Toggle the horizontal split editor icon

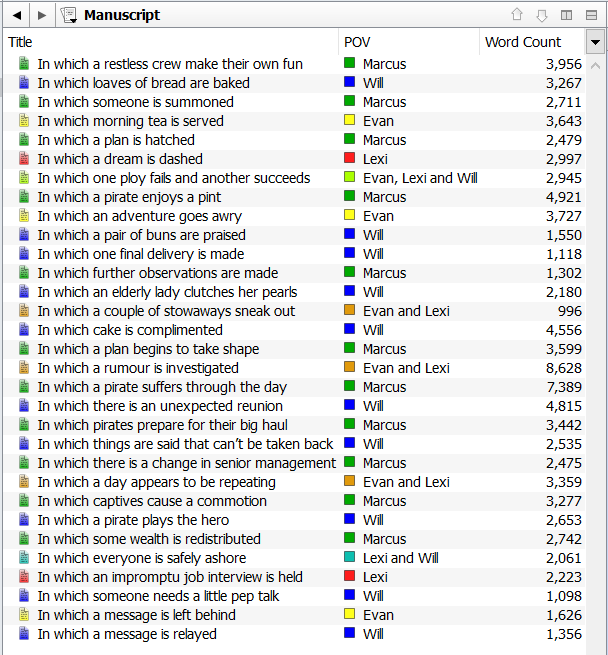(x=592, y=15)
